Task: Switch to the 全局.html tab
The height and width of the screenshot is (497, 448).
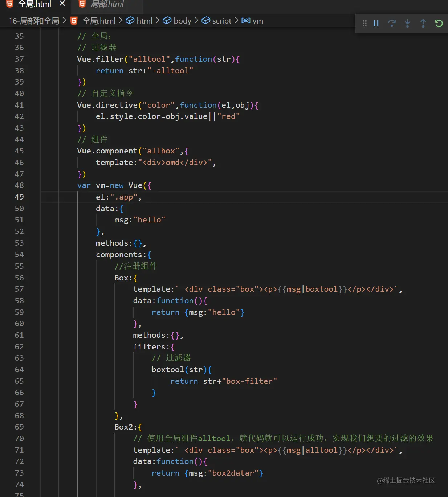Action: click(x=34, y=4)
